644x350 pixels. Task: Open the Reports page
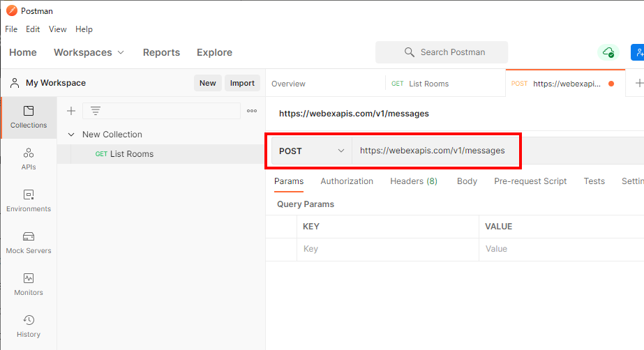point(161,52)
